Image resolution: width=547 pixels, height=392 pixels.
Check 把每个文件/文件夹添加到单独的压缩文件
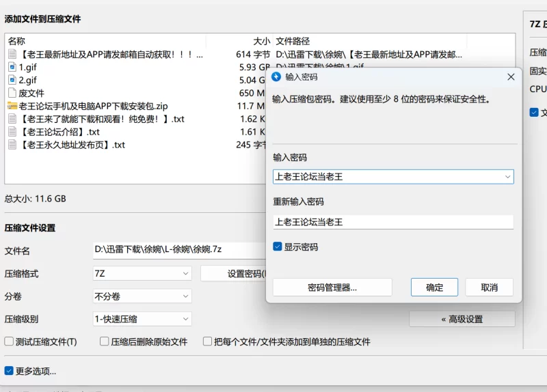pos(207,341)
